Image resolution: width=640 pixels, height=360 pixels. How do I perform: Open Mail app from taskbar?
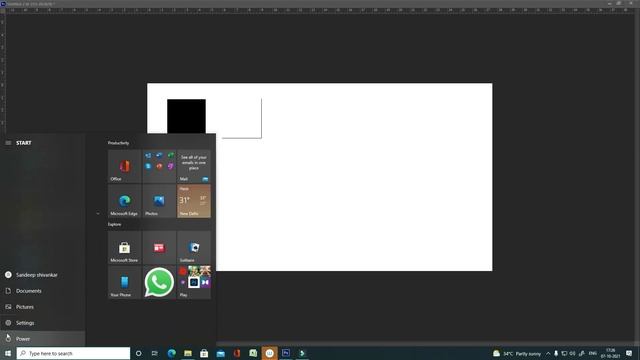[x=220, y=353]
